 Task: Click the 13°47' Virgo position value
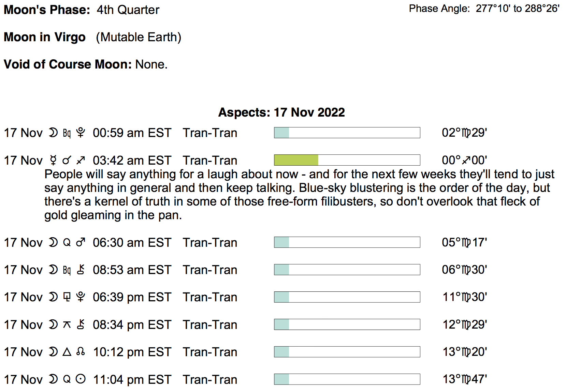tap(464, 379)
